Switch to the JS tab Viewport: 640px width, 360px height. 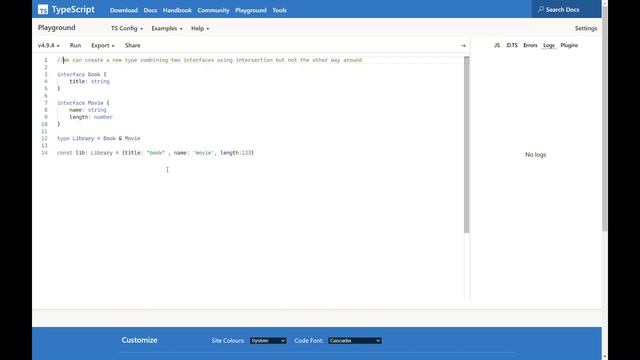[497, 45]
